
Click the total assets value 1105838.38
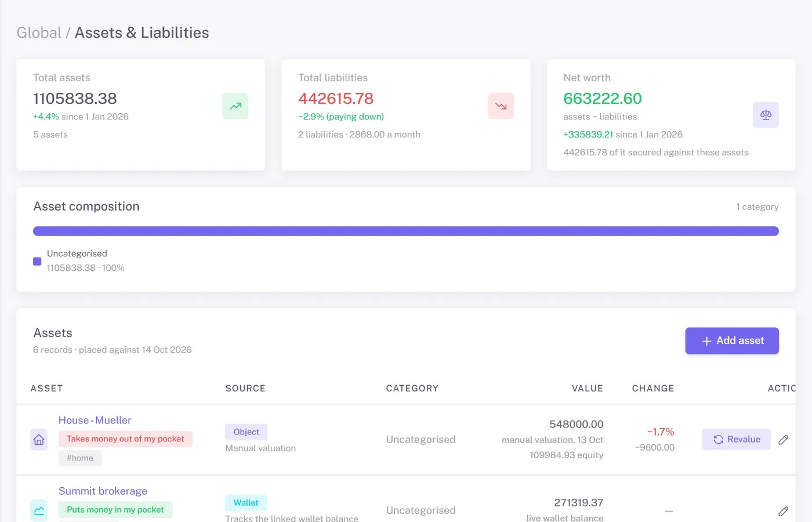click(75, 99)
